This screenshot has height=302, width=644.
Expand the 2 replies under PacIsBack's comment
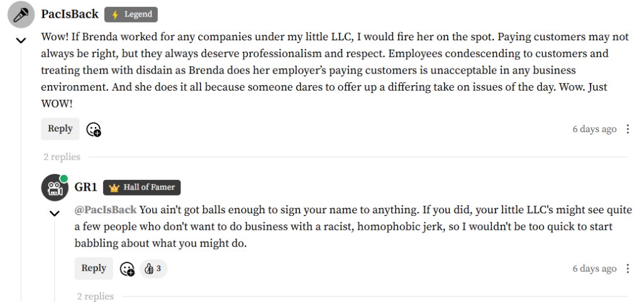(x=62, y=157)
